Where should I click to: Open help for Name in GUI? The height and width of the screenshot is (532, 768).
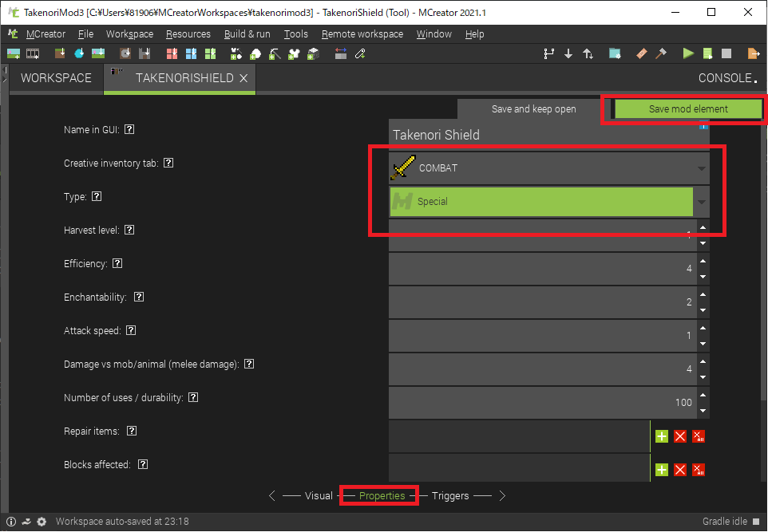click(x=129, y=129)
